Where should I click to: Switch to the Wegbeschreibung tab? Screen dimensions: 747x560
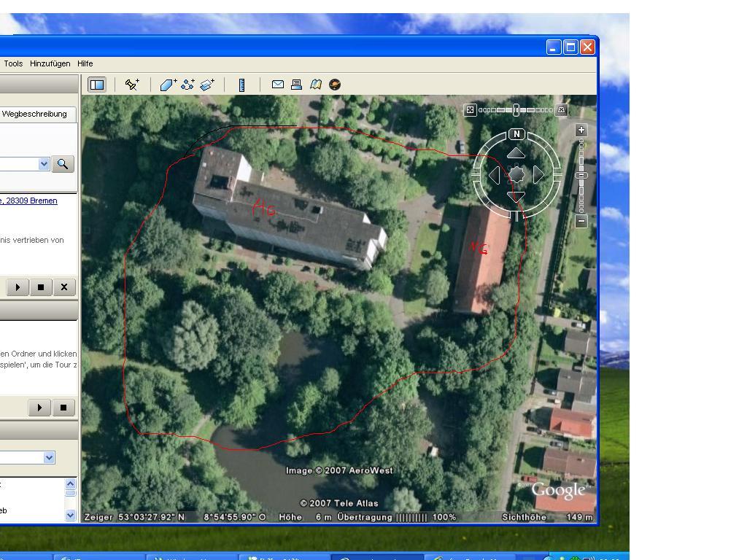(x=34, y=114)
